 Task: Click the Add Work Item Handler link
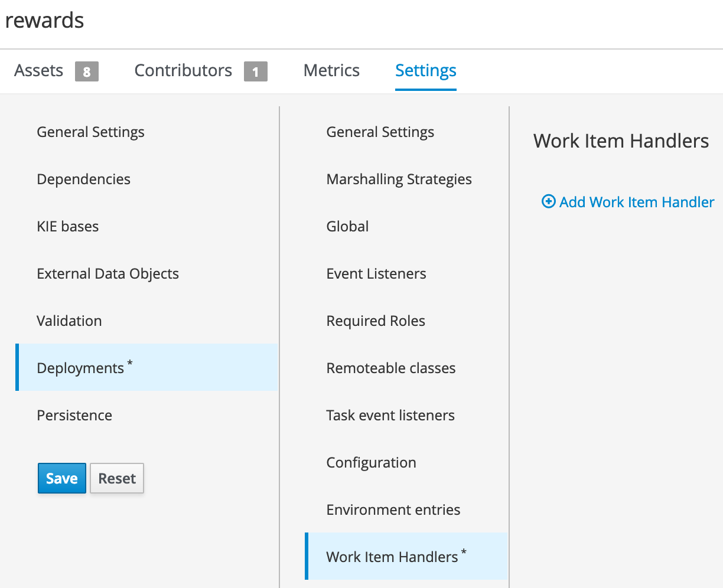point(637,202)
